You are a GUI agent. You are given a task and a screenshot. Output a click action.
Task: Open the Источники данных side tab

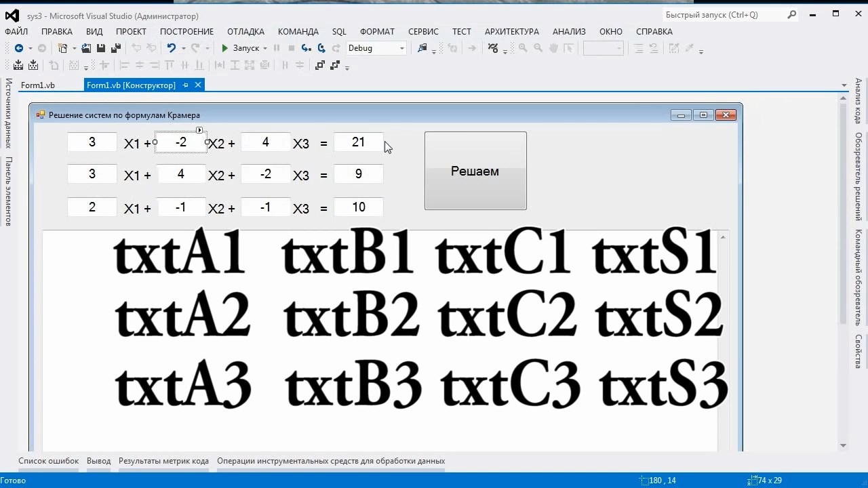9,113
